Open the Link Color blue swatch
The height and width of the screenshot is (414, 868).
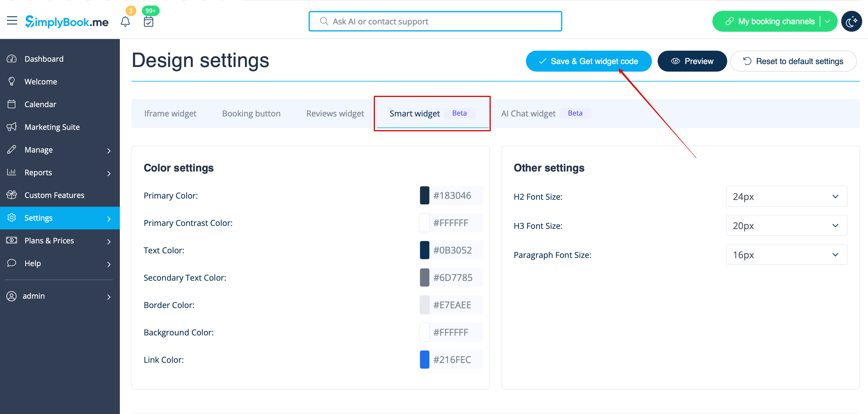click(x=425, y=360)
